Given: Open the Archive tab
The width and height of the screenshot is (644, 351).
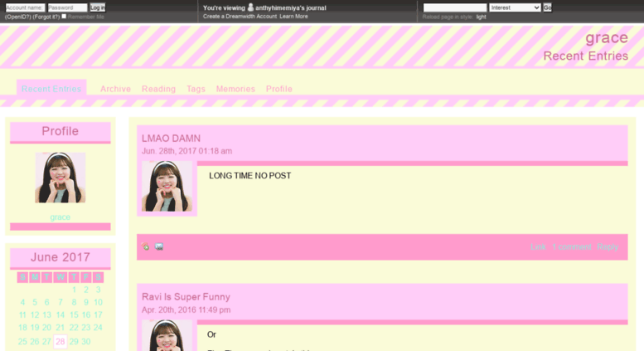Looking at the screenshot, I should (x=115, y=89).
